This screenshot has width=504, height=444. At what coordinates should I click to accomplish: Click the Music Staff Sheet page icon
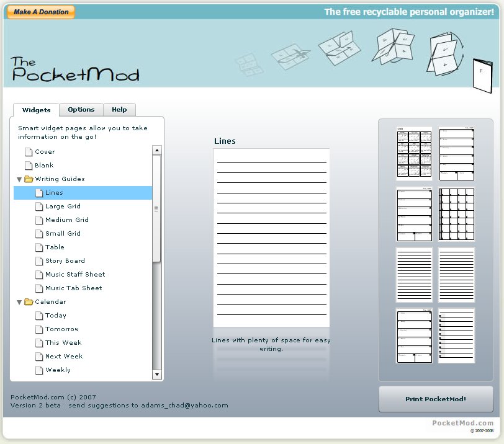[x=39, y=275]
